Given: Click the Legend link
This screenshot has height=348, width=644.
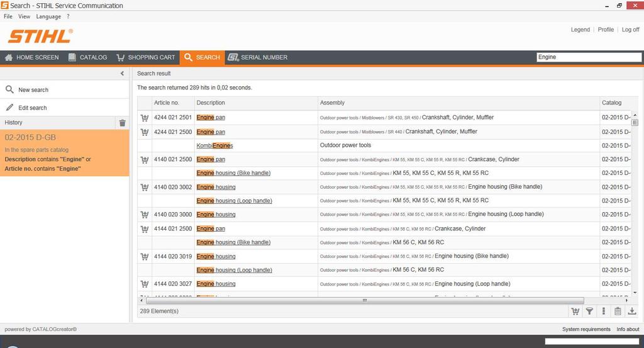Looking at the screenshot, I should (580, 30).
